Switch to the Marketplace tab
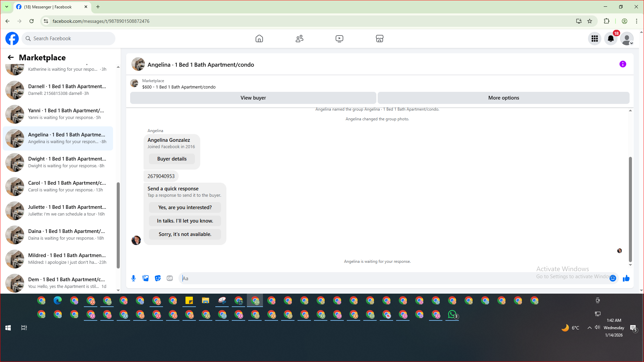Viewport: 644px width, 362px height. (379, 39)
